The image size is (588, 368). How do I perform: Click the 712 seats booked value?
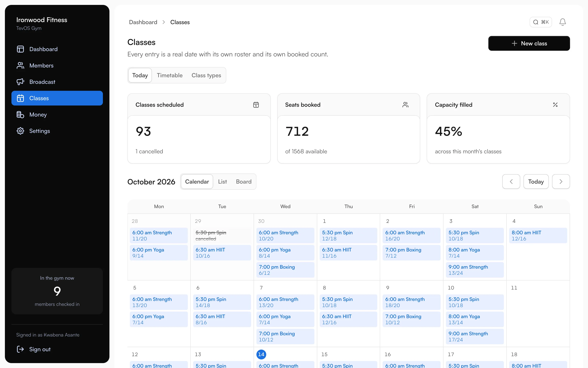click(x=297, y=131)
